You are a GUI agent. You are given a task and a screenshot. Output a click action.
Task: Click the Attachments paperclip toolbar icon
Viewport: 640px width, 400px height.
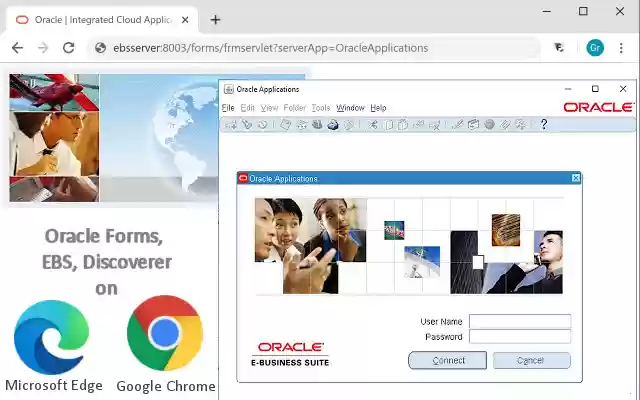pyautogui.click(x=505, y=124)
